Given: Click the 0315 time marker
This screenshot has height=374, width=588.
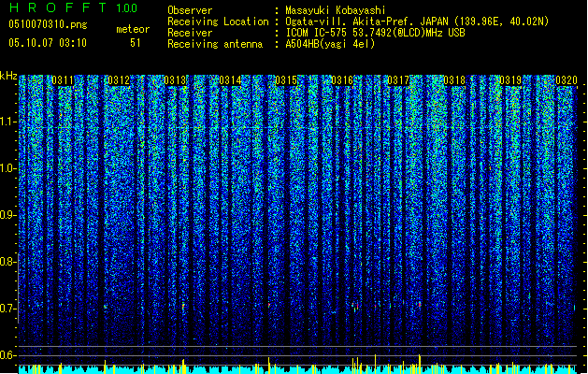Looking at the screenshot, I should coord(286,80).
